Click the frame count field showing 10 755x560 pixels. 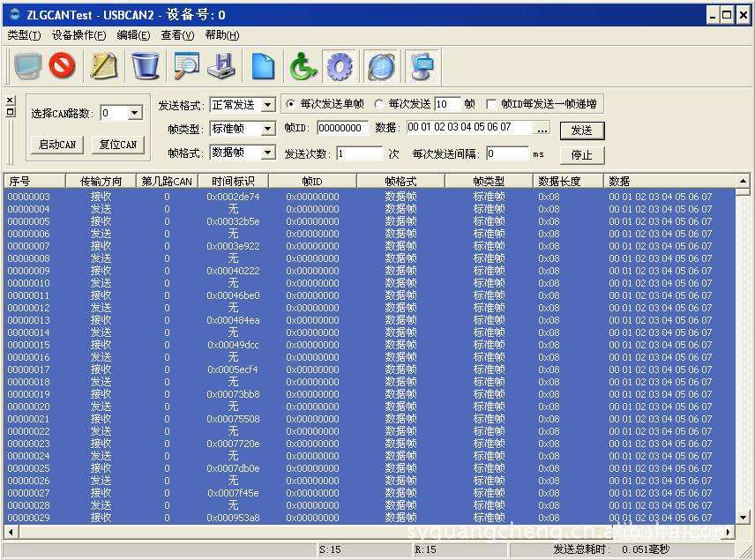[x=447, y=104]
